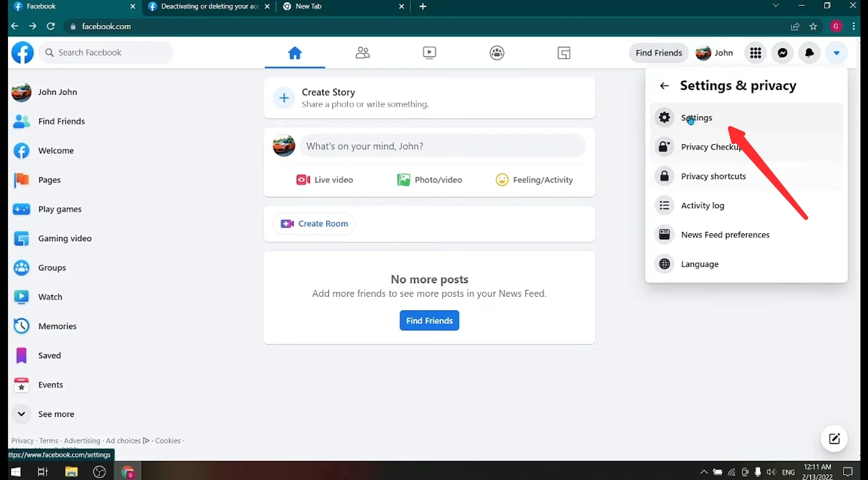Start a Live video post
The width and height of the screenshot is (868, 480).
pos(325,180)
